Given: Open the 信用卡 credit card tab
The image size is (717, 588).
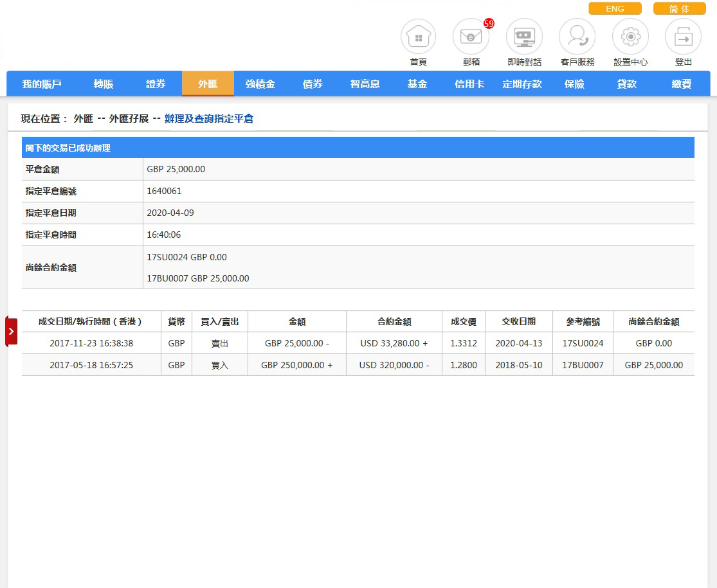Looking at the screenshot, I should click(x=469, y=84).
